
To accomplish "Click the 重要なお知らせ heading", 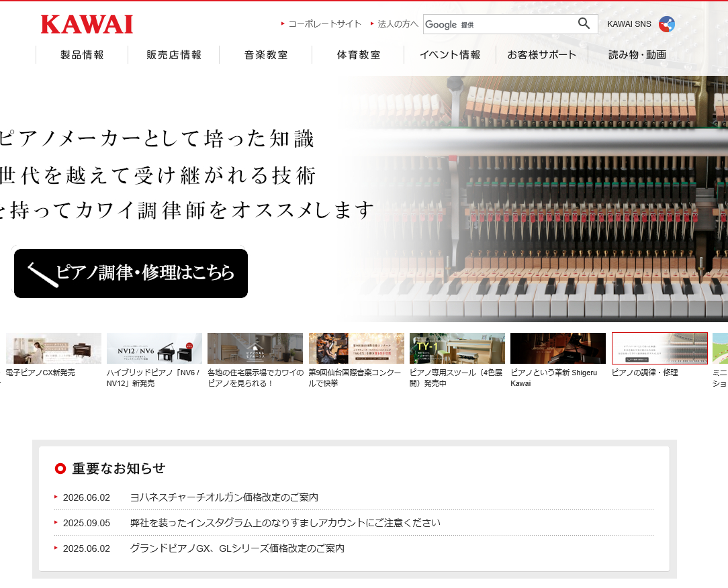I will pyautogui.click(x=118, y=469).
